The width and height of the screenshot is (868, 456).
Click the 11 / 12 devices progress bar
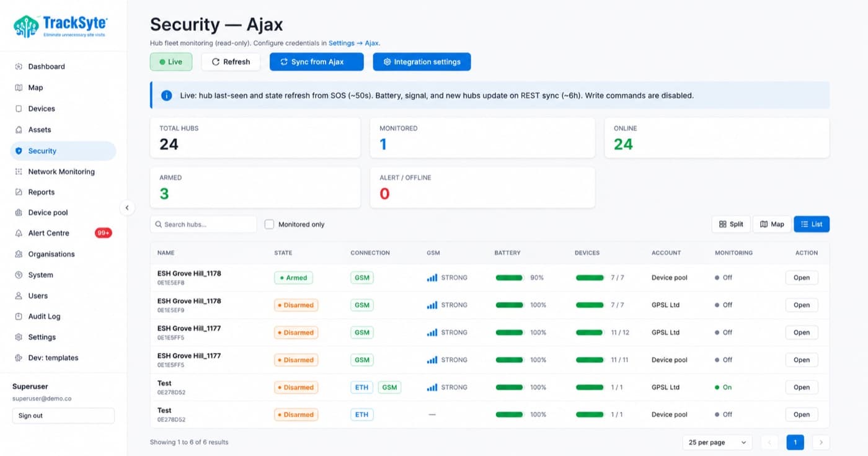(x=590, y=333)
